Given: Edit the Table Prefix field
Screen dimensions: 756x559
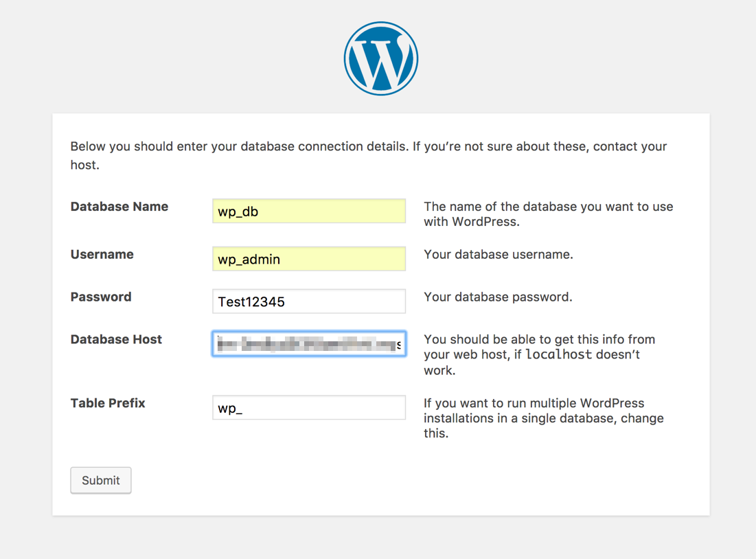Looking at the screenshot, I should (x=309, y=407).
